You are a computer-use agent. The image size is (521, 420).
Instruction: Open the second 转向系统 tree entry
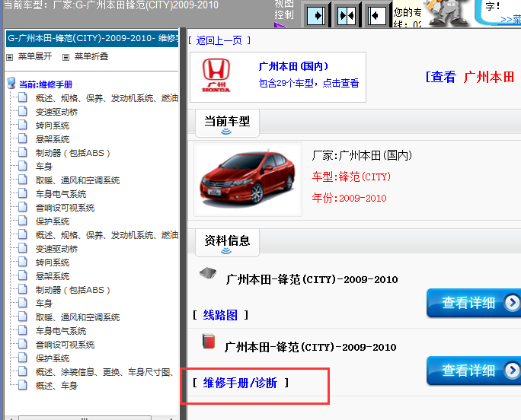53,262
